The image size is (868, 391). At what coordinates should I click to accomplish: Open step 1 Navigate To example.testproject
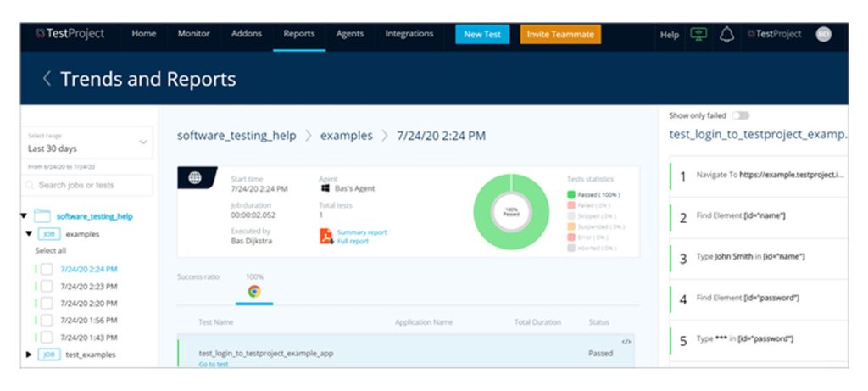coord(759,176)
